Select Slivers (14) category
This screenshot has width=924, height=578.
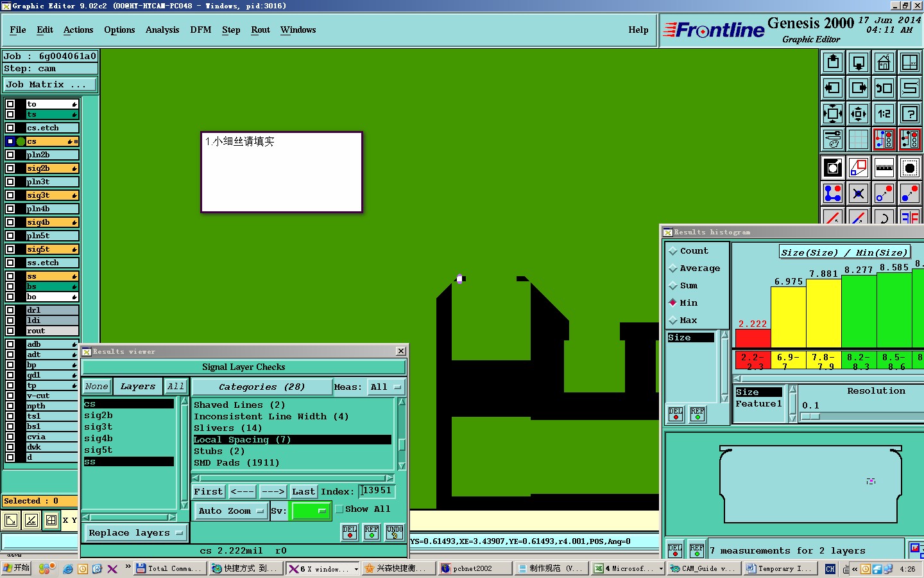228,428
